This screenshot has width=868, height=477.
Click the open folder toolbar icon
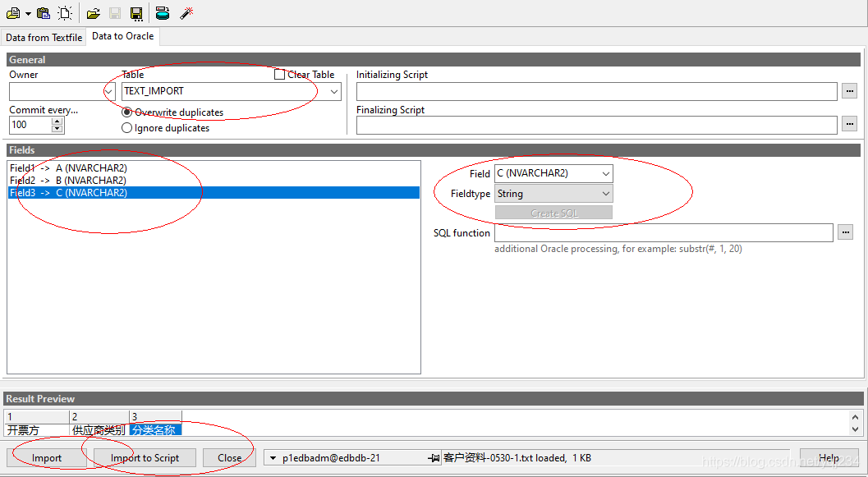point(93,12)
